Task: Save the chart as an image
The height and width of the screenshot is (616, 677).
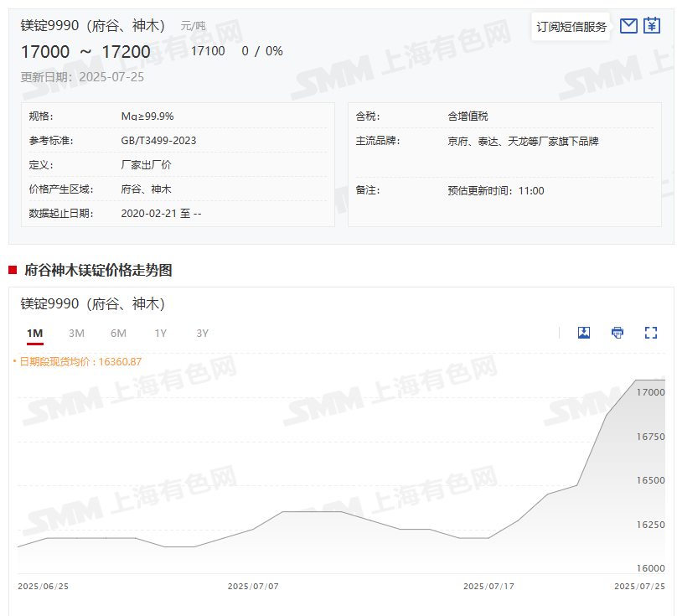Action: 584,333
